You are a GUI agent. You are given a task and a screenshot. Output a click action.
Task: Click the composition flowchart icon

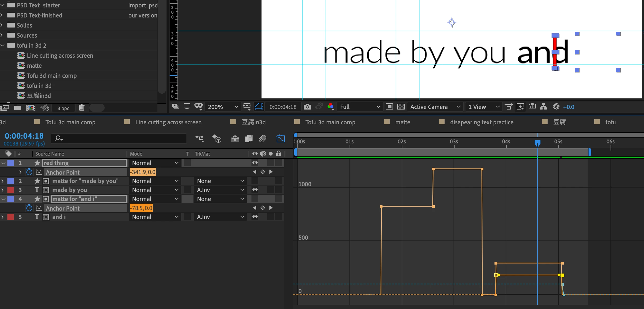point(543,107)
